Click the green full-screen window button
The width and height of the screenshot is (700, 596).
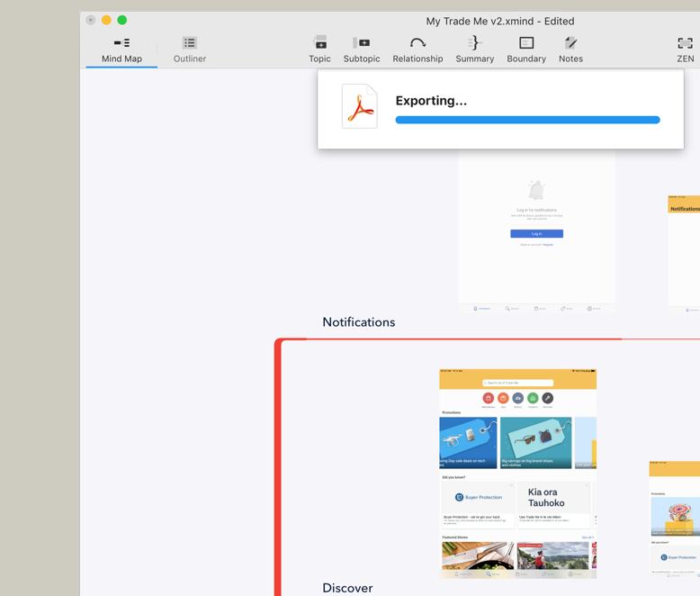(122, 20)
